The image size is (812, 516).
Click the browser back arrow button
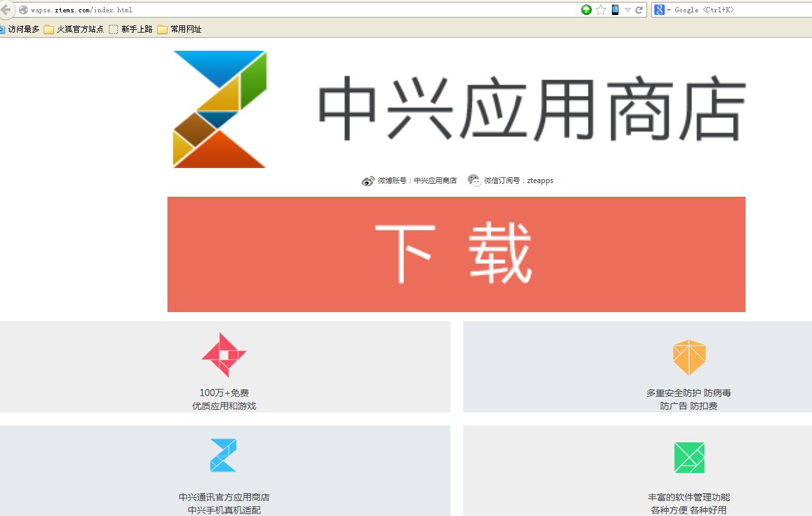click(x=6, y=9)
